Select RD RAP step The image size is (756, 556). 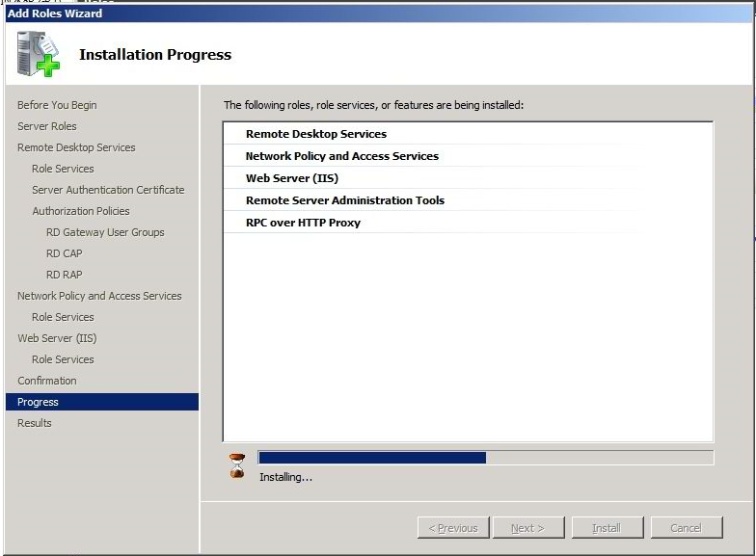pyautogui.click(x=64, y=275)
